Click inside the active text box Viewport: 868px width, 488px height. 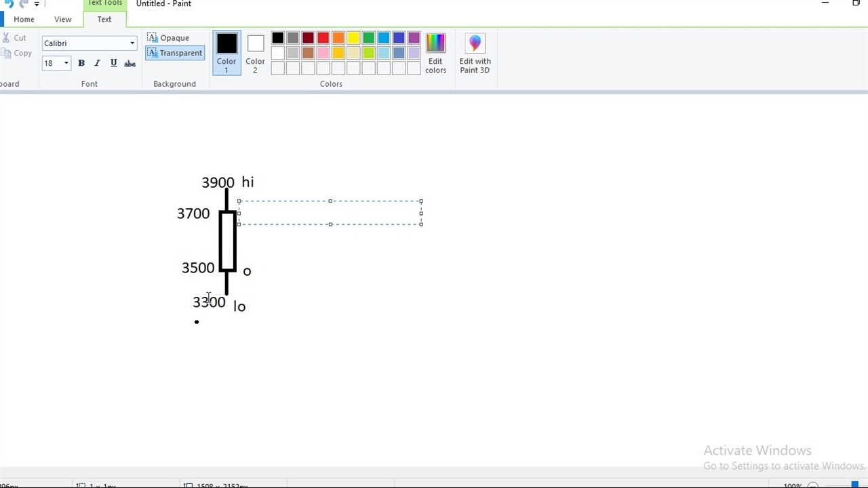click(x=330, y=213)
